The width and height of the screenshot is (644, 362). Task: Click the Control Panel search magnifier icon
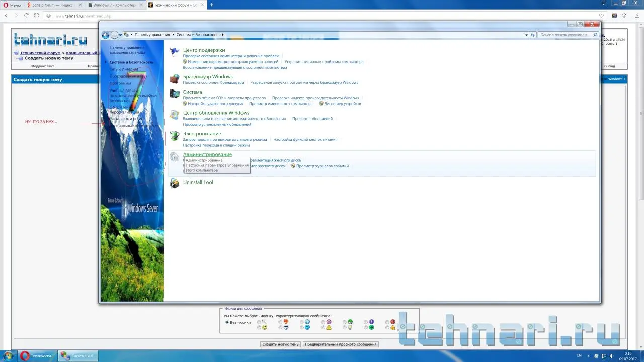coord(595,35)
